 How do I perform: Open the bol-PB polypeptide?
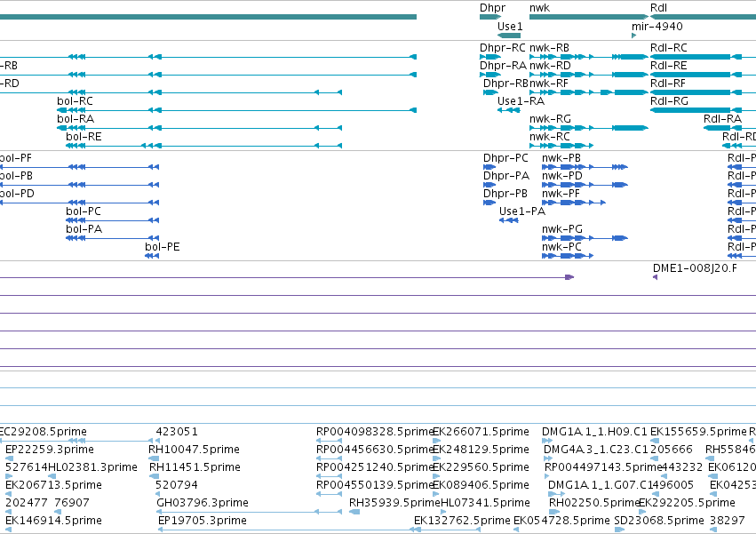16,176
